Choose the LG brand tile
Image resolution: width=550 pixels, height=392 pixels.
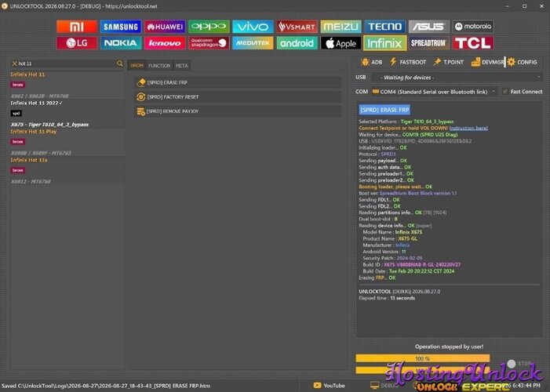coord(76,43)
